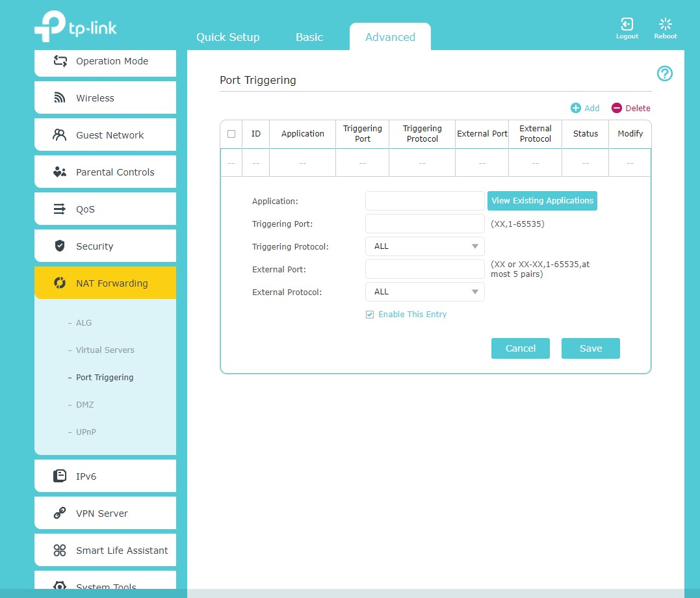Viewport: 700px width, 598px height.
Task: Click the red minus Delete icon
Action: (616, 108)
